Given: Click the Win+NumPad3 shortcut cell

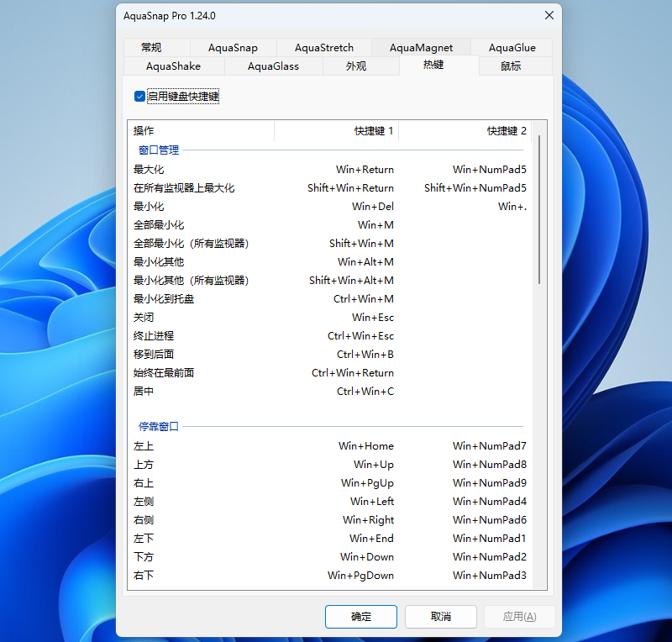Looking at the screenshot, I should click(490, 575).
